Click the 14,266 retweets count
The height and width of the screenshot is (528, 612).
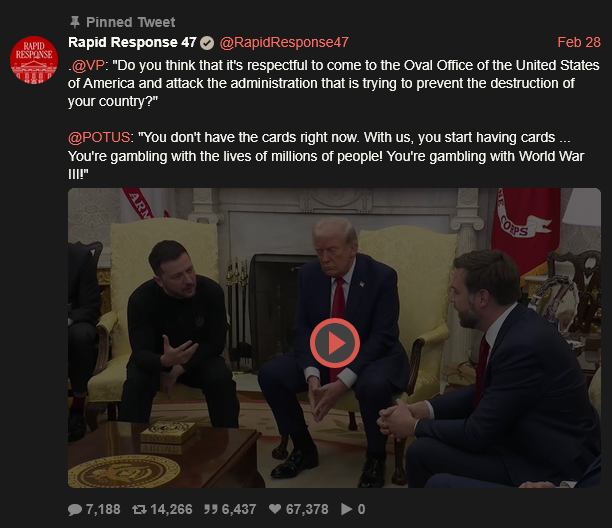pyautogui.click(x=171, y=509)
